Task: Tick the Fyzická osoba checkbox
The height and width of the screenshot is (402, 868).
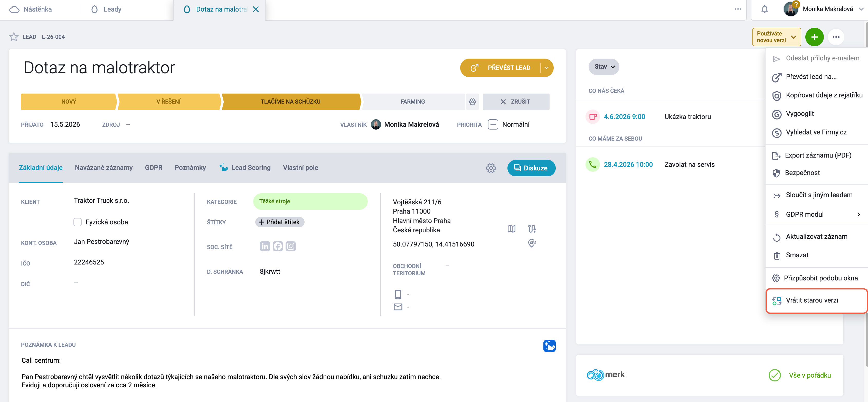Action: 78,222
